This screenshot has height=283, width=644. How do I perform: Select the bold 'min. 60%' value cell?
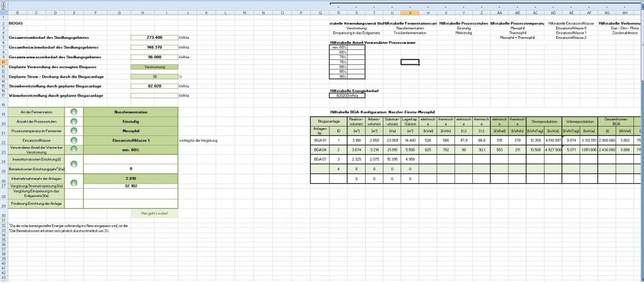coord(131,150)
